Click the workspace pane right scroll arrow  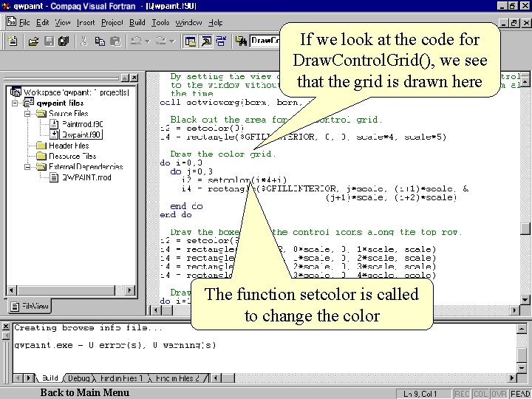[129, 290]
